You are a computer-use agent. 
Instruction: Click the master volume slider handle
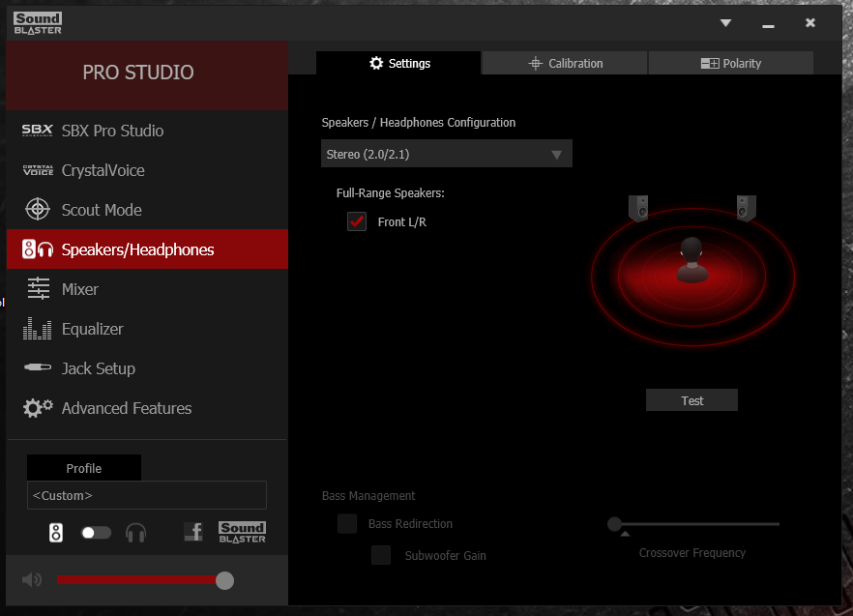coord(224,580)
